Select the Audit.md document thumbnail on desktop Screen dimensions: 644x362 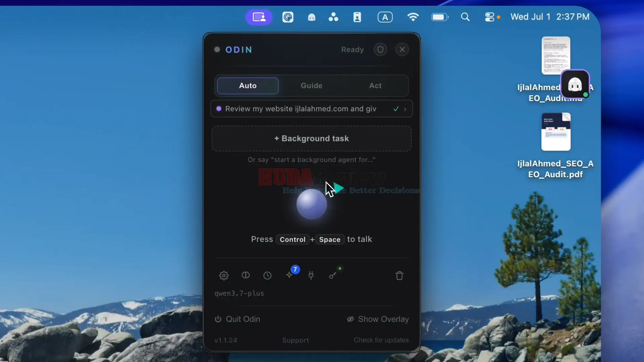click(x=556, y=55)
